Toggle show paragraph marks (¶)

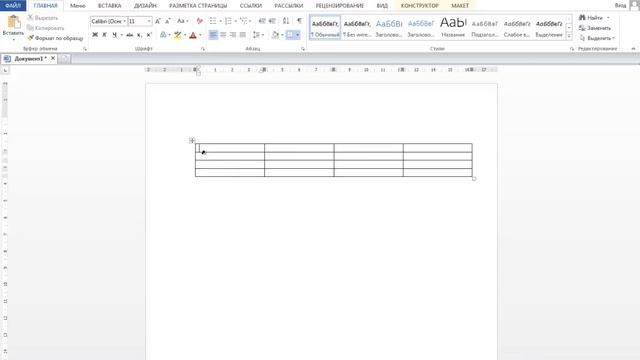coord(300,21)
